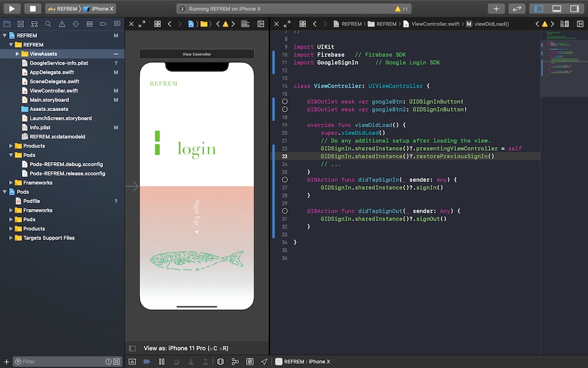Open LaunchScreen.storyboard file

click(61, 118)
